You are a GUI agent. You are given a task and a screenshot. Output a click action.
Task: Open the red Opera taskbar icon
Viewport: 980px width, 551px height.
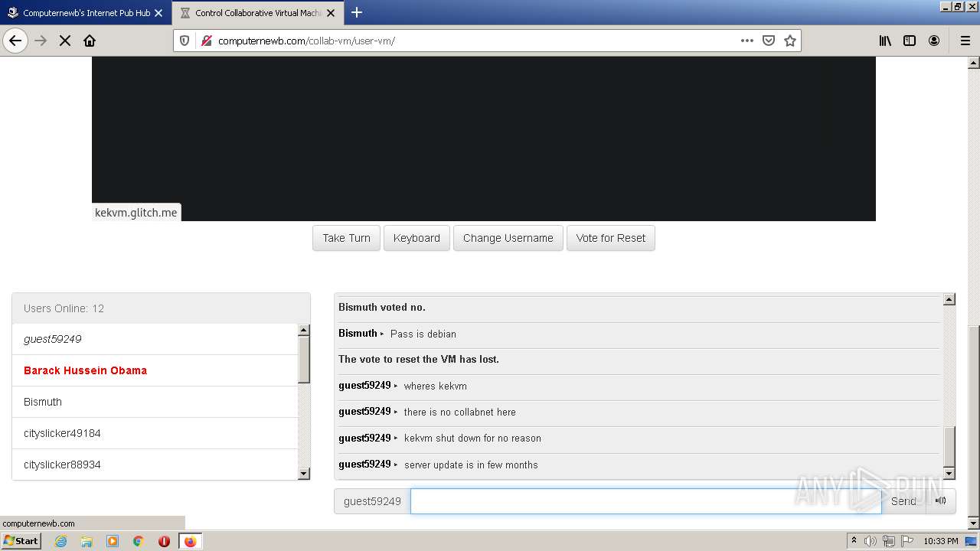164,541
